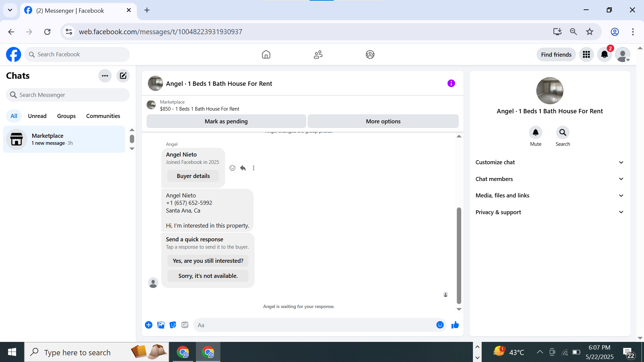Open the Facebook logo home link
644x362 pixels.
click(x=13, y=54)
